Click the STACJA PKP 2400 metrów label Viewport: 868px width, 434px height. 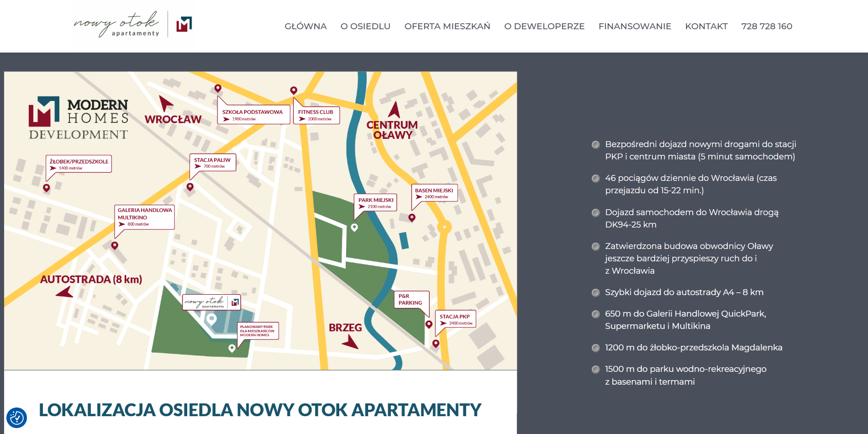click(456, 319)
